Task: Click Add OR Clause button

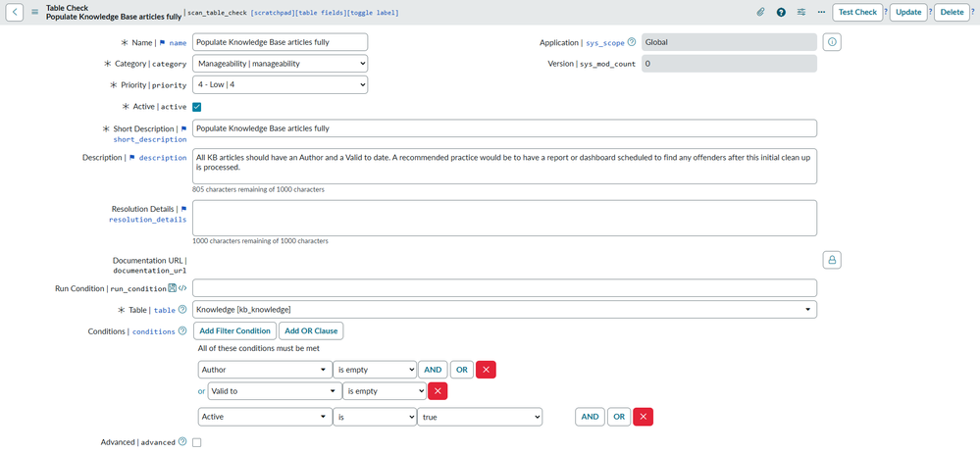Action: point(311,331)
